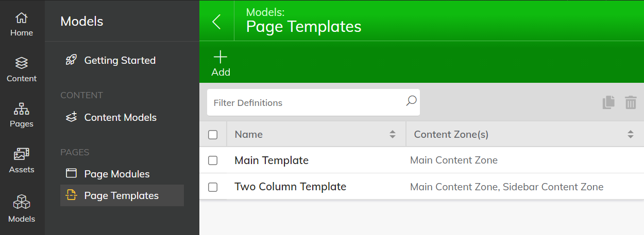This screenshot has width=644, height=235.
Task: Click the copy definitions icon
Action: [x=609, y=102]
